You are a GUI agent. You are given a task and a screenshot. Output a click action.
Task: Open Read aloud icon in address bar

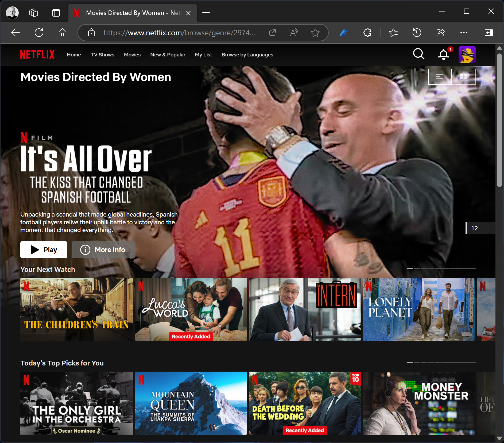point(294,33)
